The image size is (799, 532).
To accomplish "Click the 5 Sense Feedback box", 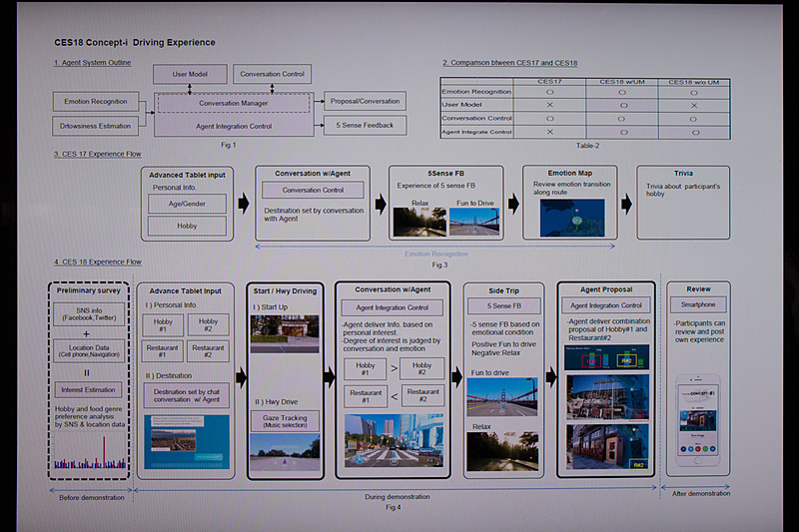I will click(365, 125).
